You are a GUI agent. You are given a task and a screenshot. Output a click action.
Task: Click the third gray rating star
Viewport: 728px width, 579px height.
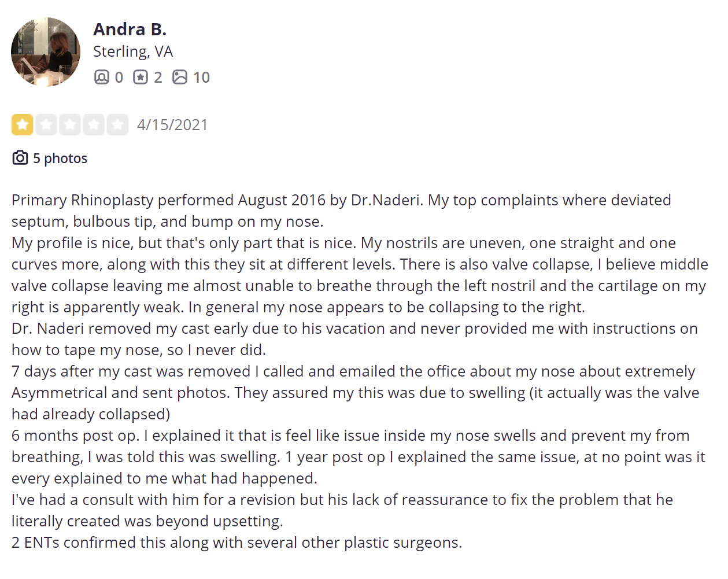(70, 124)
